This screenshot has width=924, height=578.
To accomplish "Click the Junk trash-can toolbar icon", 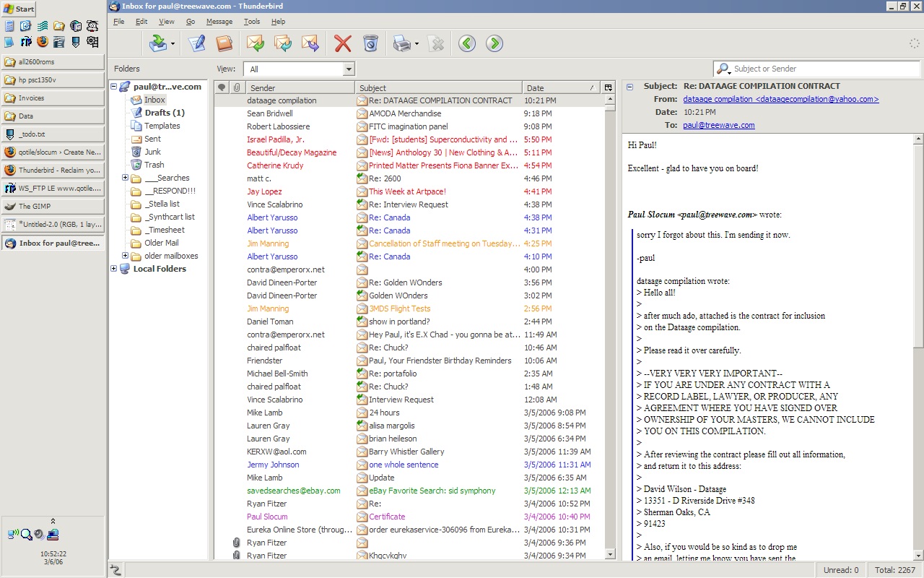I will [370, 44].
